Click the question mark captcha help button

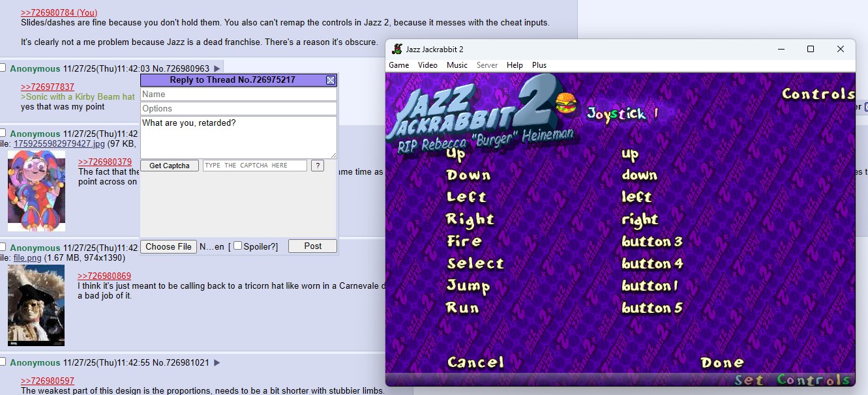click(x=318, y=166)
